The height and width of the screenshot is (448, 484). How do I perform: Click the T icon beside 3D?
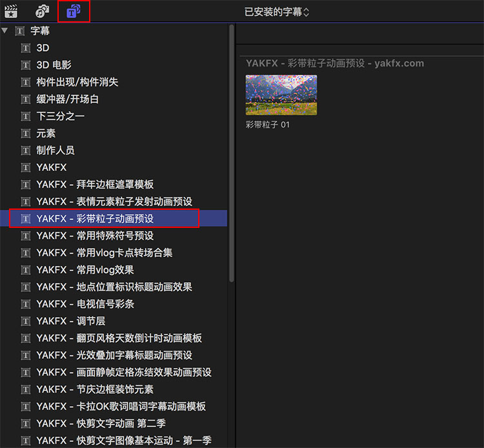[26, 48]
